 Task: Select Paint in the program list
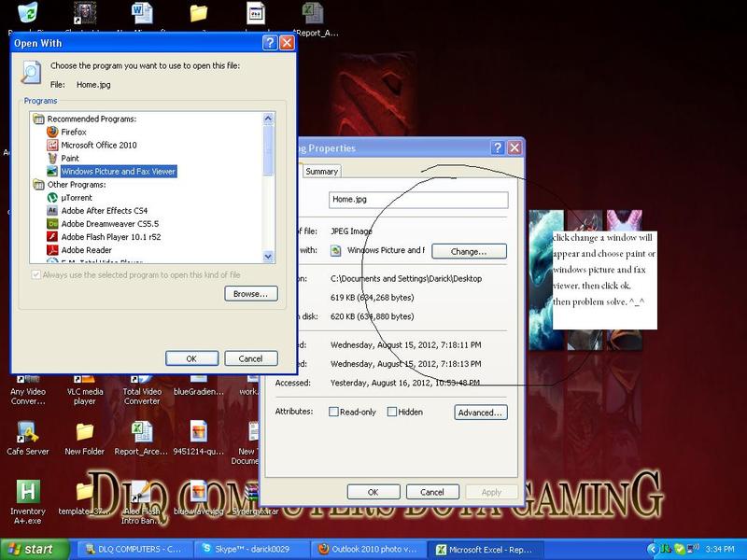(x=69, y=159)
